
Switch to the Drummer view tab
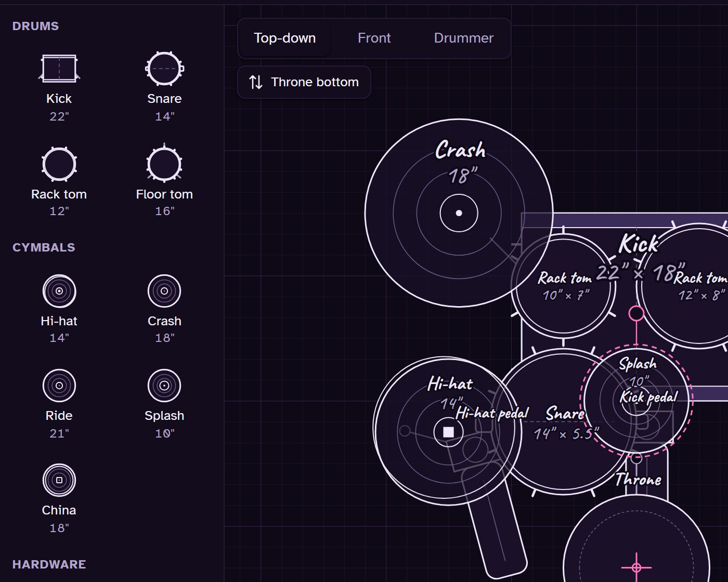(463, 38)
